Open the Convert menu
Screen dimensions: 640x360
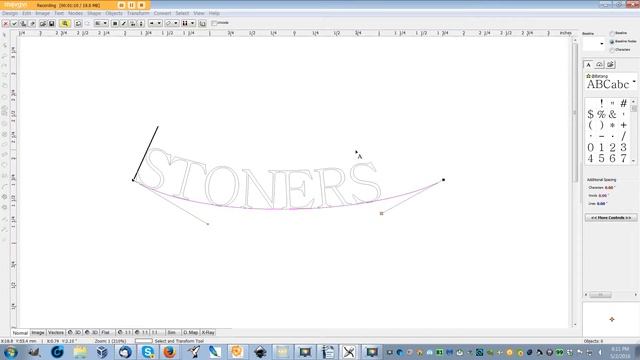[x=162, y=13]
